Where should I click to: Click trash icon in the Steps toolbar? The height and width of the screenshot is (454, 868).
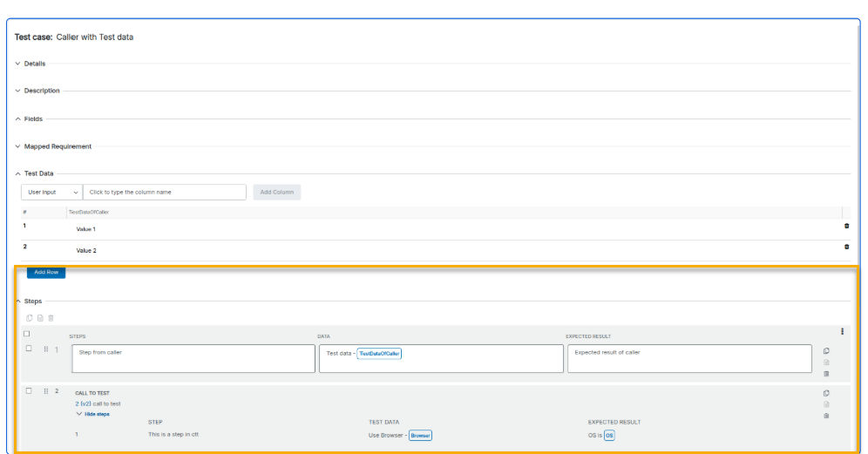pos(51,318)
